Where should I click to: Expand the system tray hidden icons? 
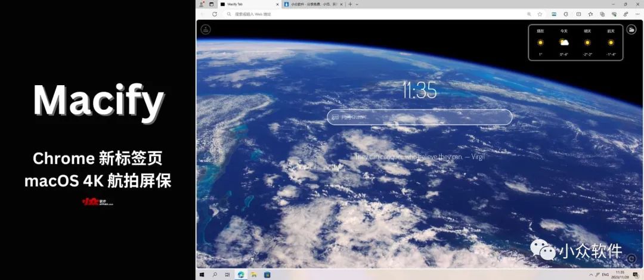click(x=590, y=274)
